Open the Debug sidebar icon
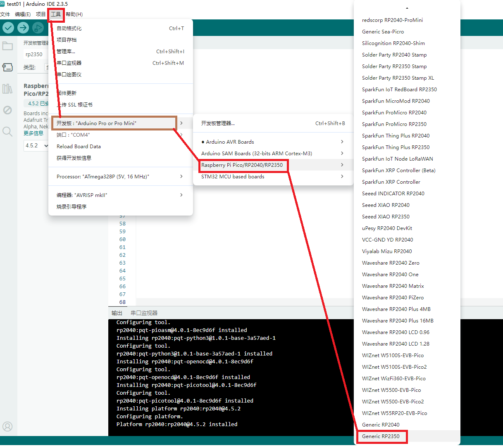503x448 pixels. point(7,110)
